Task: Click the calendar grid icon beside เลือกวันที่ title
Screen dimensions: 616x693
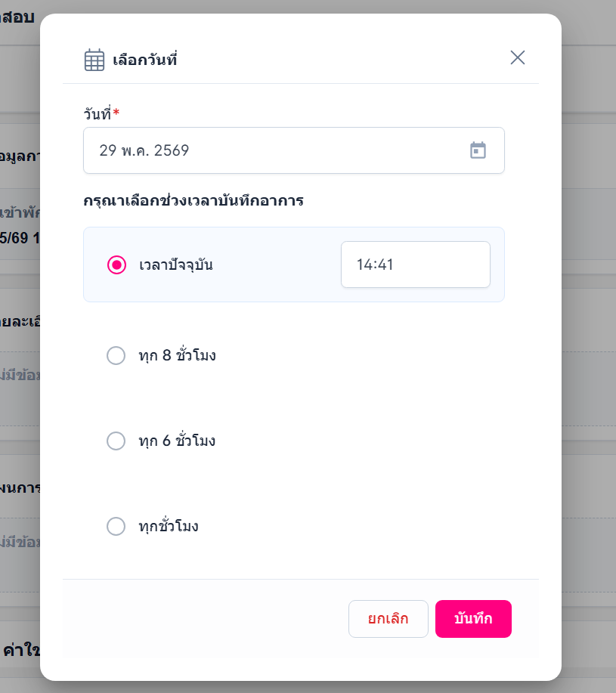Action: [x=94, y=60]
